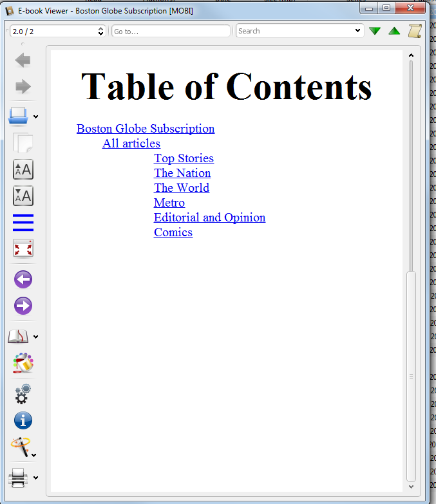Open Preferences gear icon
Screen dimensions: 436x504
[x=23, y=394]
